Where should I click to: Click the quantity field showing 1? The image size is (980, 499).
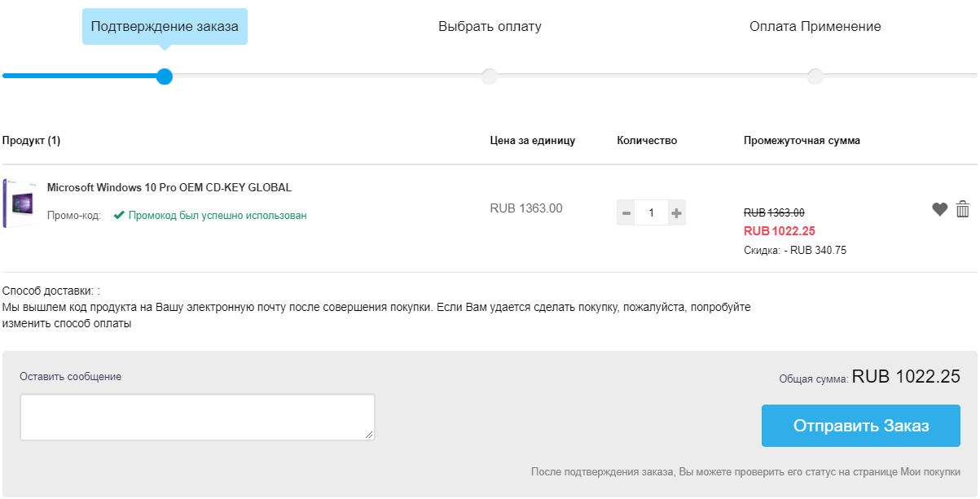651,213
